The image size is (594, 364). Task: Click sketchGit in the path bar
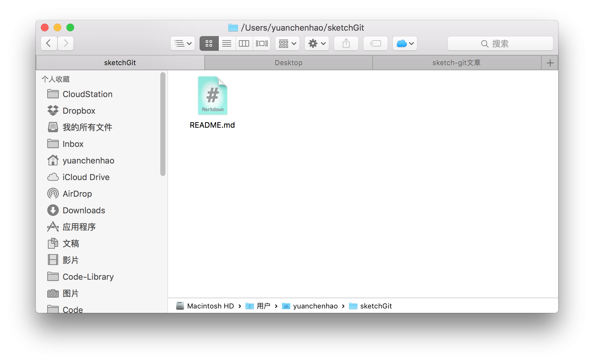pyautogui.click(x=370, y=306)
